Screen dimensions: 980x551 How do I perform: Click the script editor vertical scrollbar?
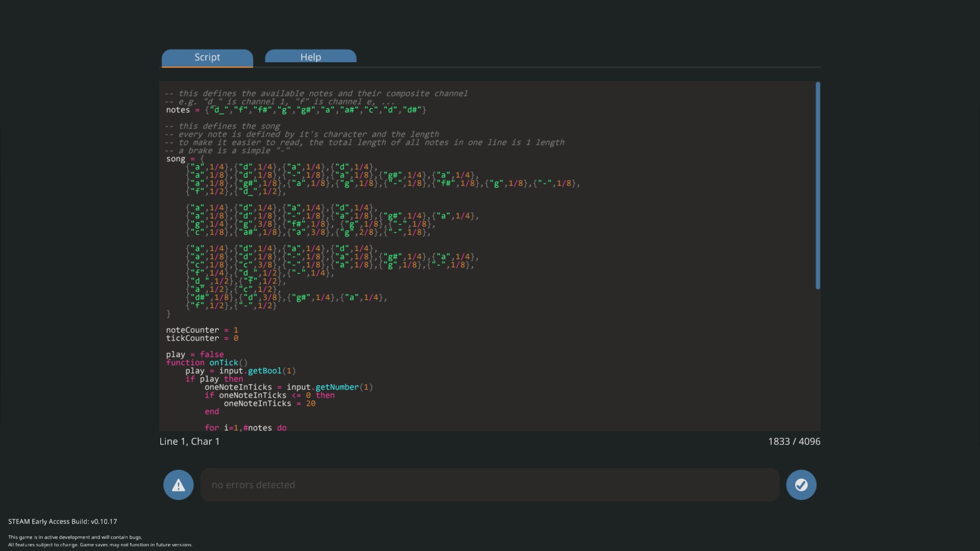818,186
